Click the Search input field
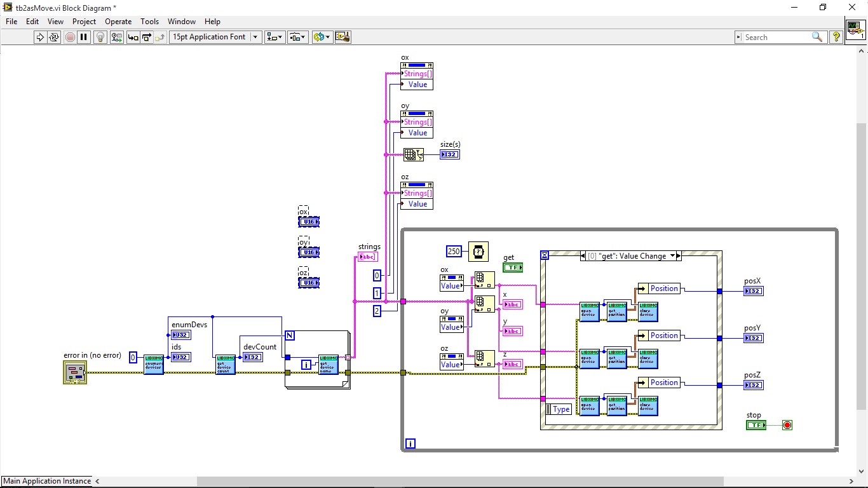The image size is (868, 488). point(775,37)
